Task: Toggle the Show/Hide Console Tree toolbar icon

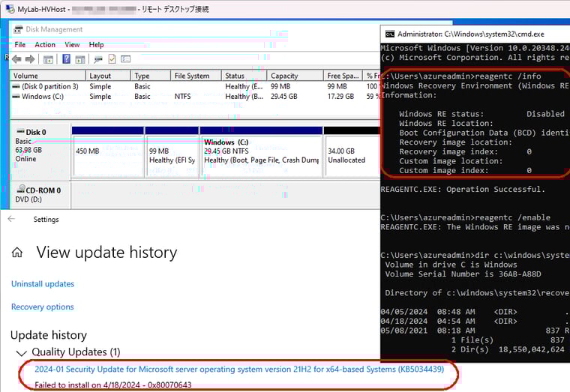Action: coord(48,59)
